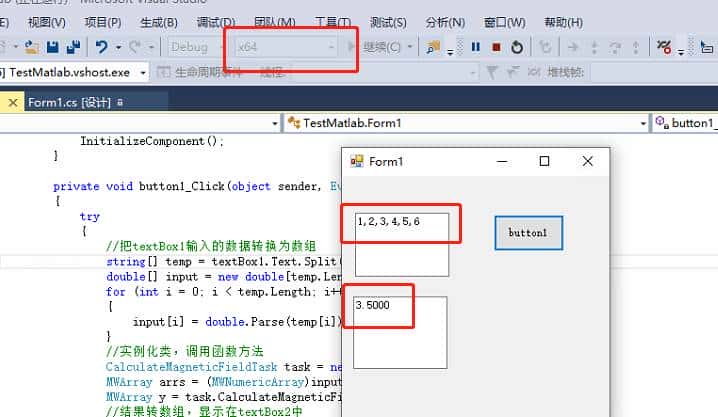The image size is (718, 417).
Task: Close the active document tab X
Action: tap(13, 102)
